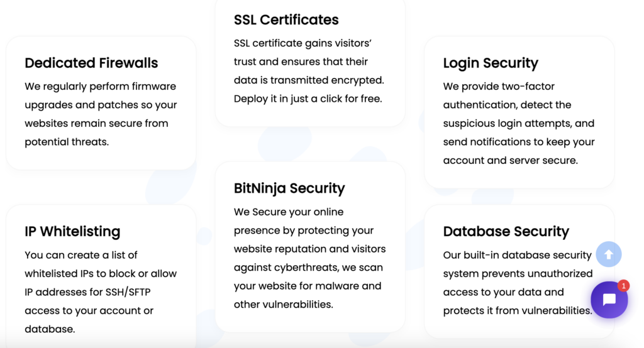Click the BitNinja malware scan description
Image resolution: width=644 pixels, height=348 pixels.
coord(309,258)
